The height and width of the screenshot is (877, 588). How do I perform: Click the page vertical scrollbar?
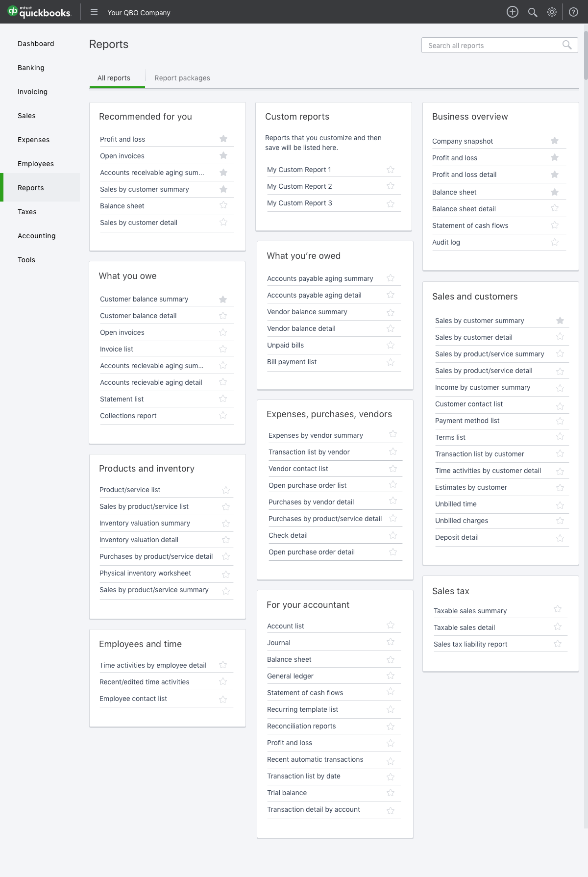pyautogui.click(x=586, y=55)
